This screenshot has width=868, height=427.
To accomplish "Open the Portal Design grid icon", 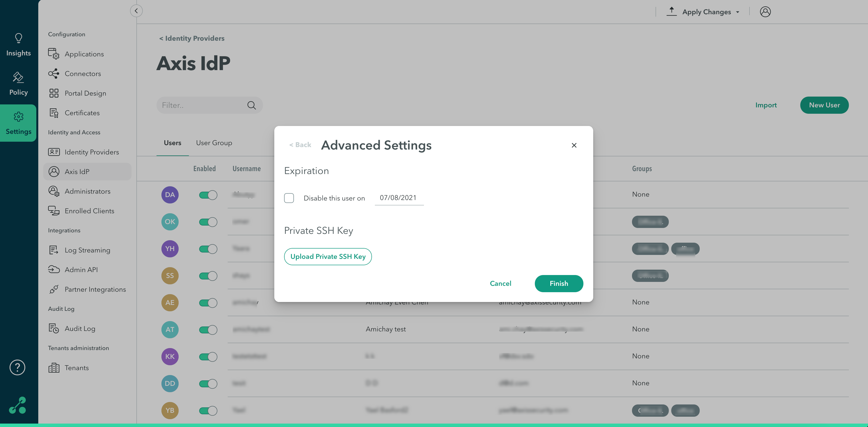I will coord(53,93).
